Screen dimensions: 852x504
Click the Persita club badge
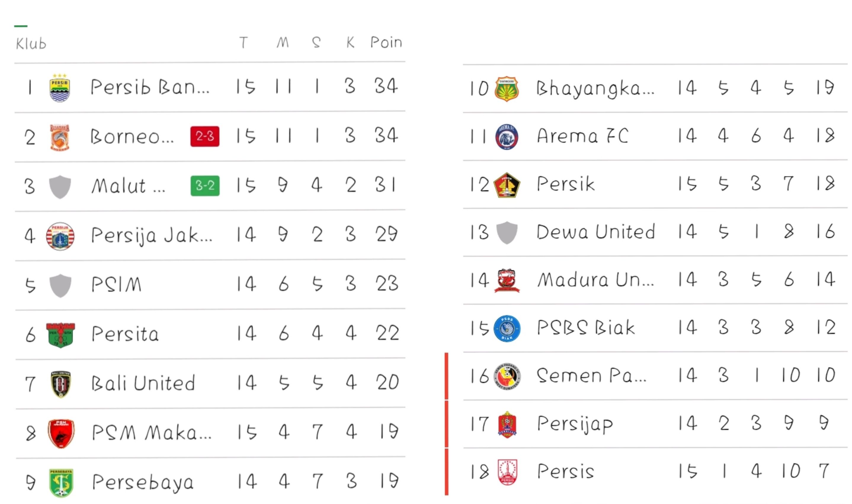pyautogui.click(x=60, y=335)
